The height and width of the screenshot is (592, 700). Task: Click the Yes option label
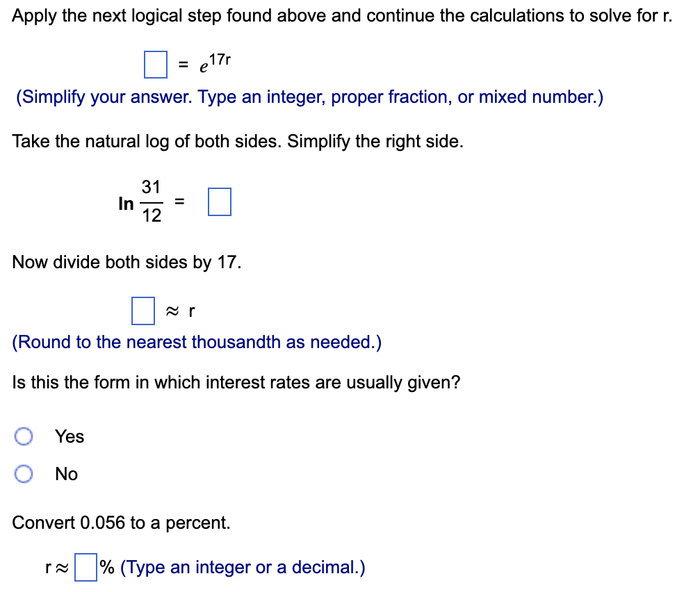pyautogui.click(x=69, y=436)
